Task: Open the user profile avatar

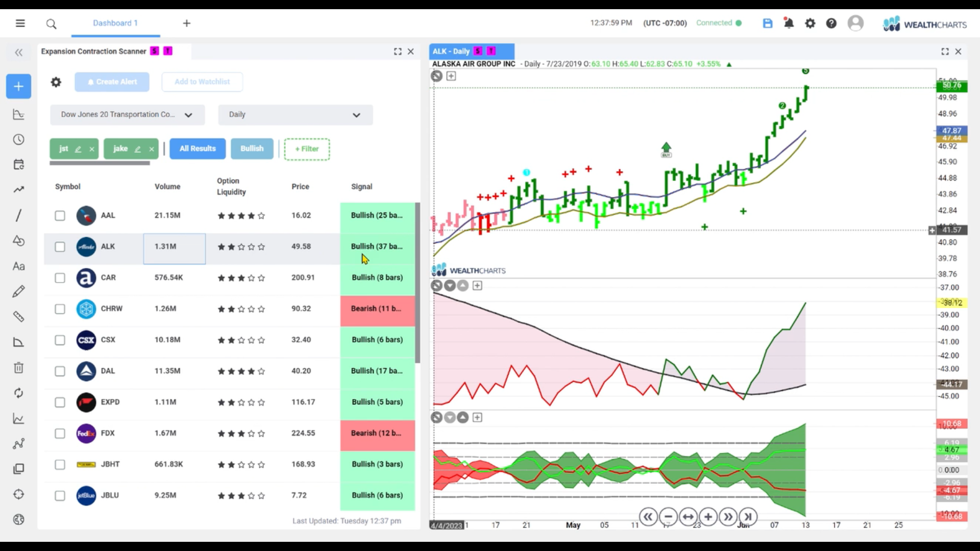Action: click(855, 23)
